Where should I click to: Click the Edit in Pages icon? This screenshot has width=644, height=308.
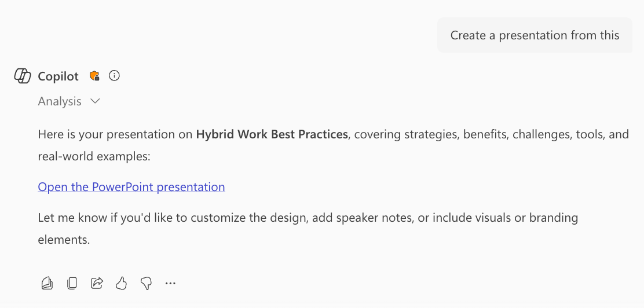(47, 283)
